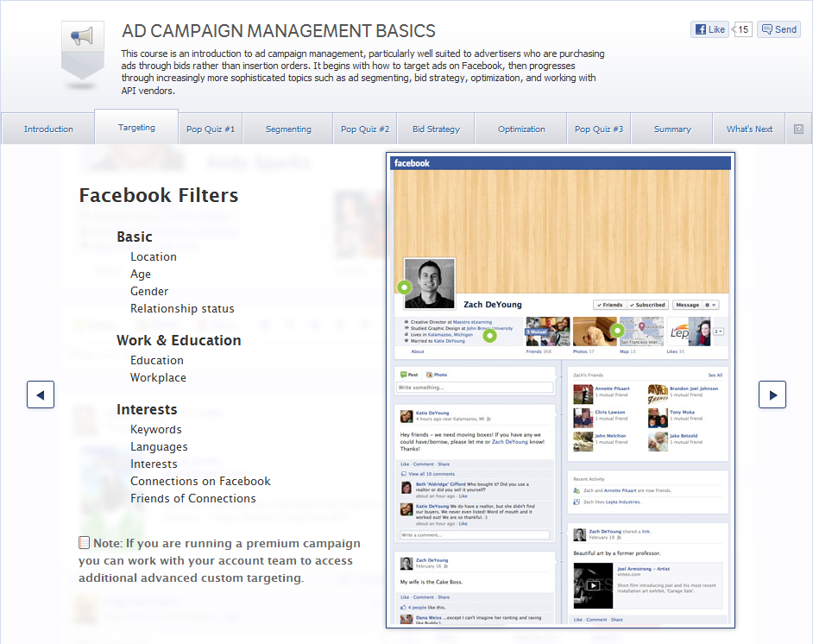Go to previous slide arrow
813x644 pixels.
[41, 395]
